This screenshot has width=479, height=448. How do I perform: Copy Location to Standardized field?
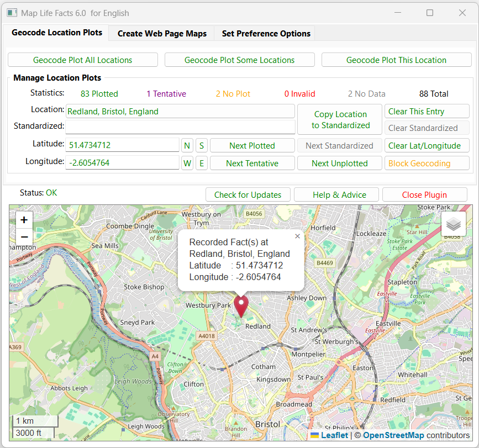(x=339, y=119)
